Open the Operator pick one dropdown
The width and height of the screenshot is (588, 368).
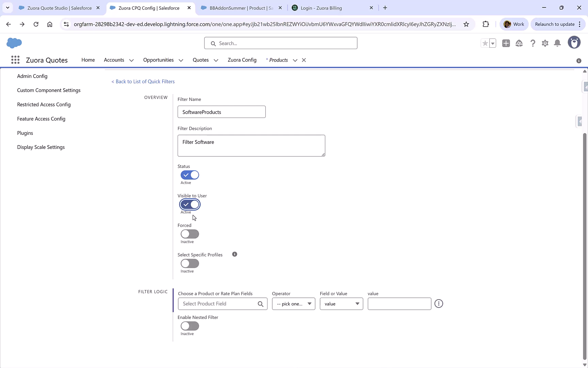(293, 304)
